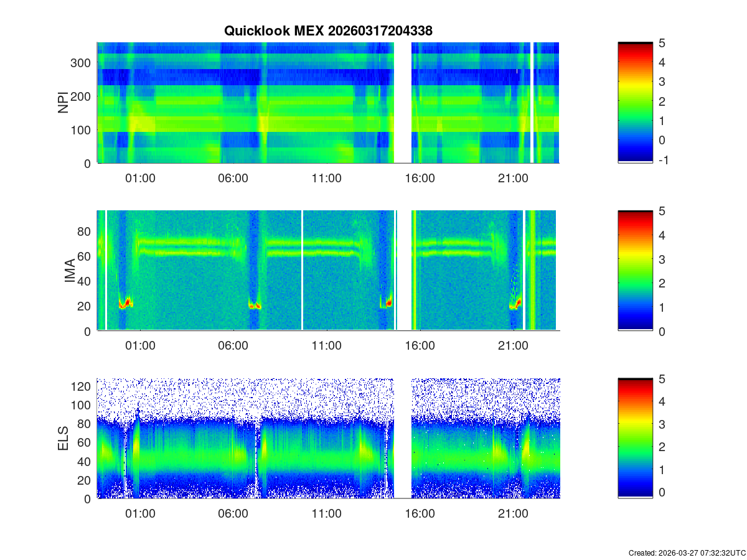Screen dimensions: 747x560
Task: Click the wide white data gap in ELS panel
Action: pos(403,439)
